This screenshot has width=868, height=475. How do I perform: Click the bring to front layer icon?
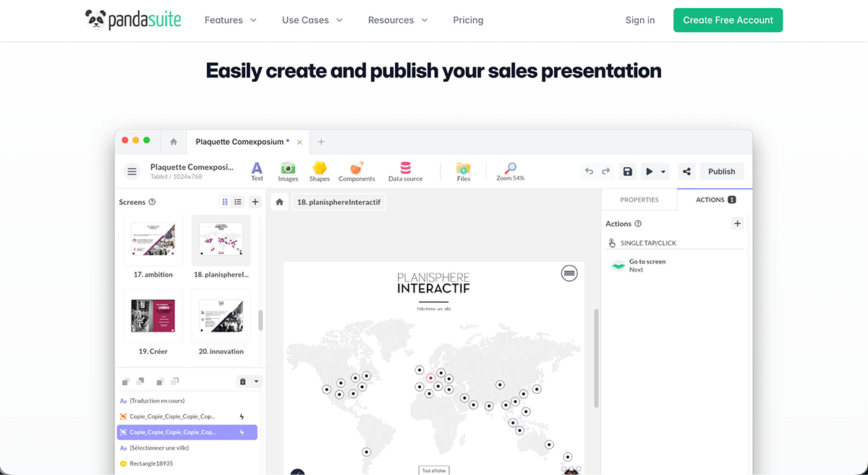click(x=126, y=381)
